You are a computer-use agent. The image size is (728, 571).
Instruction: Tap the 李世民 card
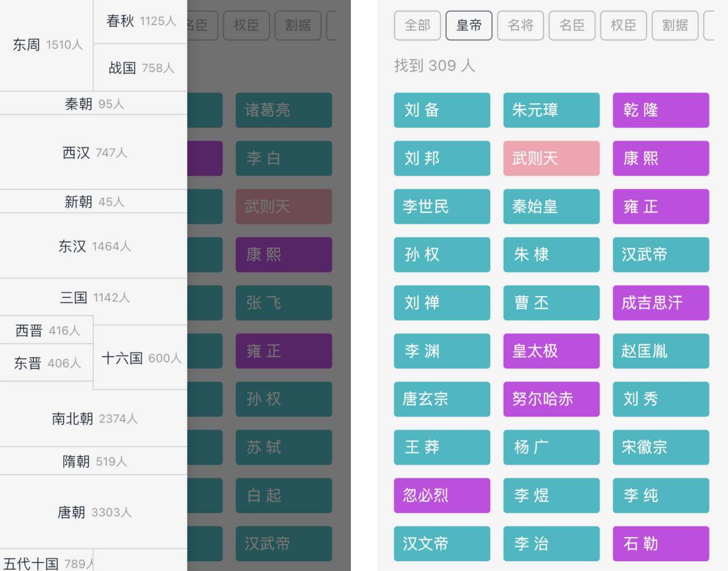442,207
